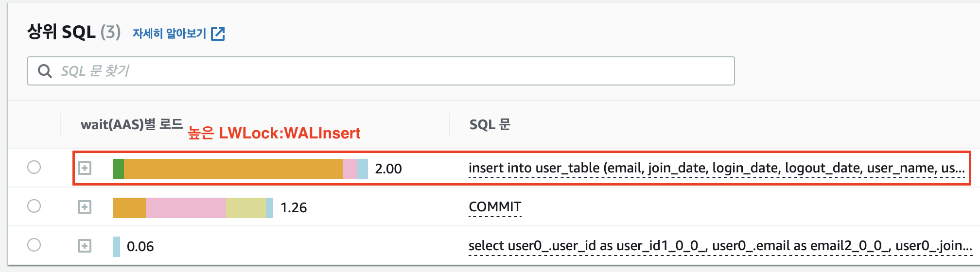Viewport: 980px width, 272px height.
Task: Select the radio button for the insert statement
Action: click(x=34, y=168)
